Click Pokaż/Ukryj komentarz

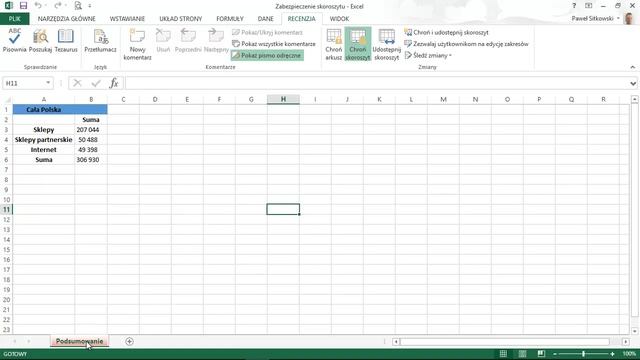tap(267, 32)
